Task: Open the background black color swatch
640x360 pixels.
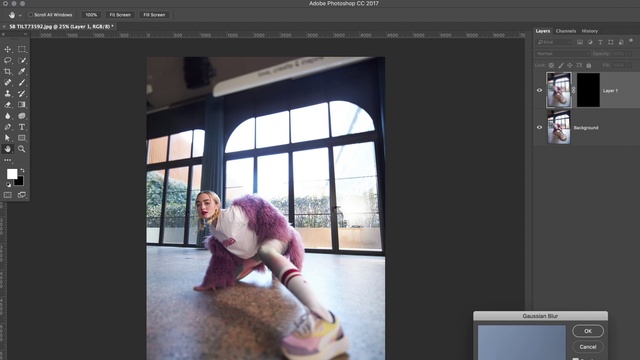Action: (20, 182)
